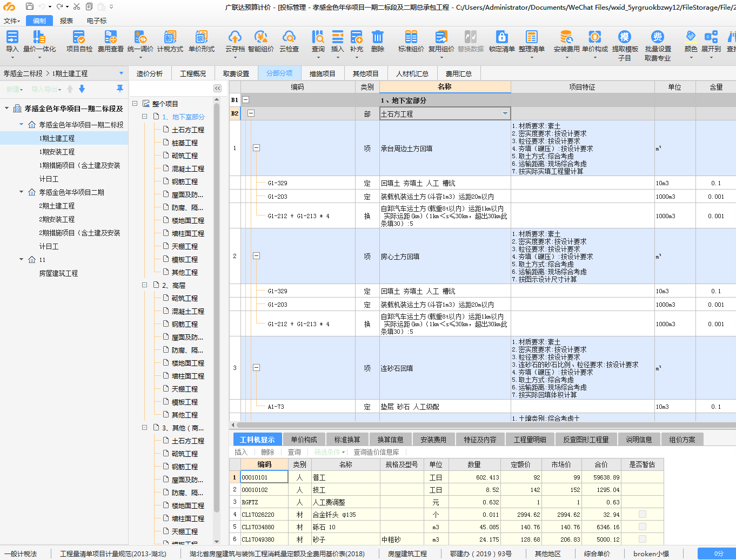The width and height of the screenshot is (736, 560).
Task: Switch to 特征及内容 tab
Action: [x=480, y=440]
